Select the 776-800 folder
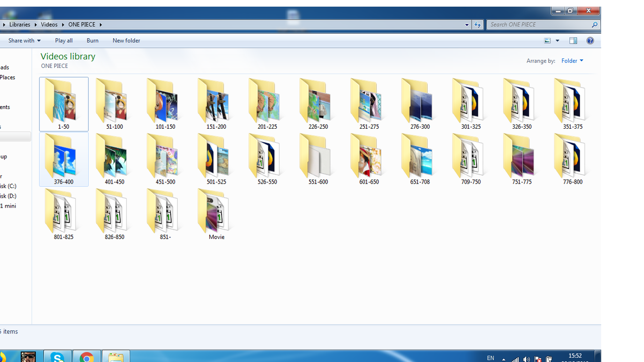The width and height of the screenshot is (644, 362). 573,159
